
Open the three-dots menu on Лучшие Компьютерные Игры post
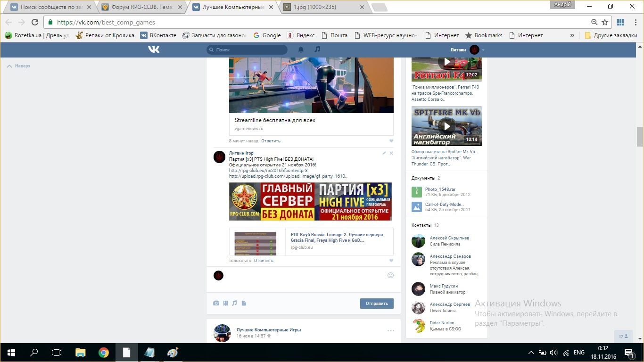(x=391, y=331)
